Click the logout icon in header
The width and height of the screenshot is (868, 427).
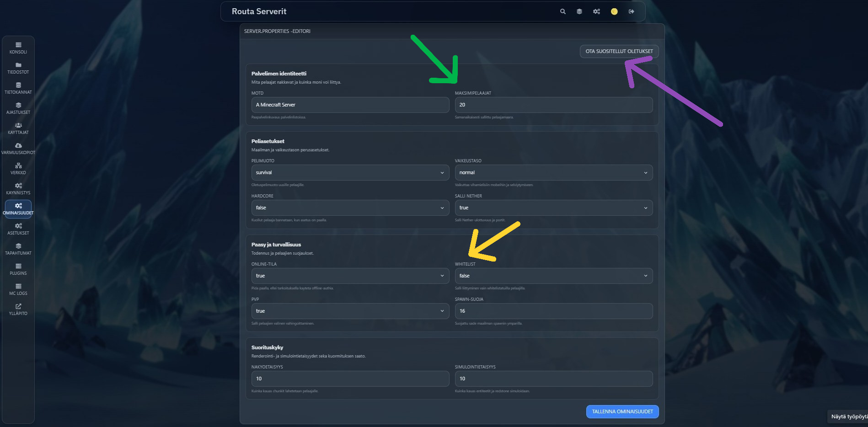[x=632, y=11]
